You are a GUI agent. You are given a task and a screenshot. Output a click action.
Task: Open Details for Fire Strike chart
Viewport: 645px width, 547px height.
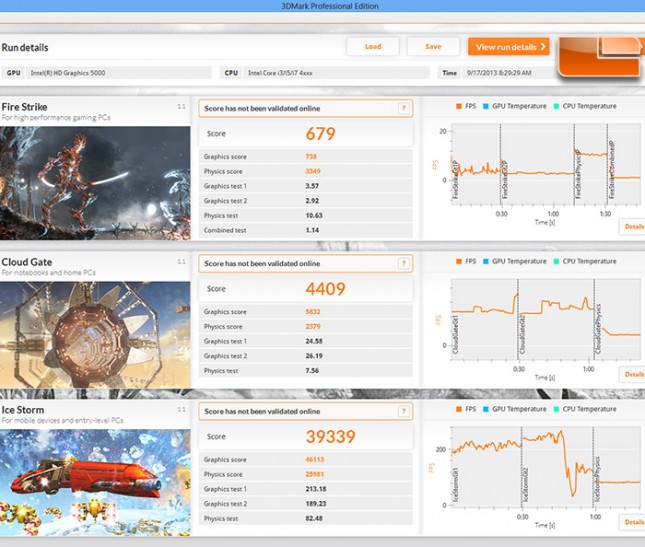pyautogui.click(x=633, y=227)
